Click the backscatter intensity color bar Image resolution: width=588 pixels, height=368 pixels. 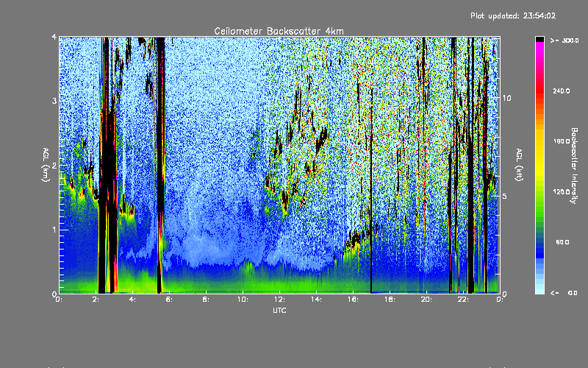[x=539, y=165]
